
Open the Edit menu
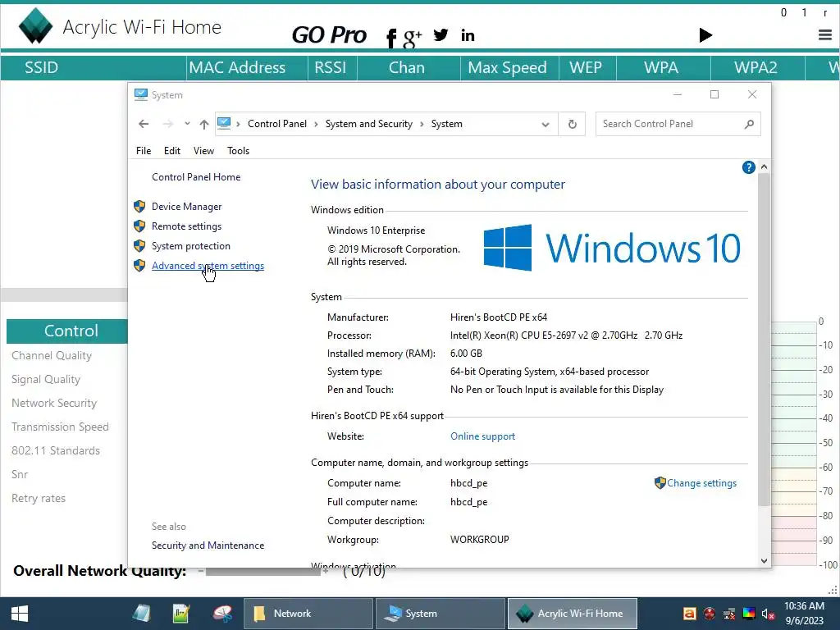172,151
